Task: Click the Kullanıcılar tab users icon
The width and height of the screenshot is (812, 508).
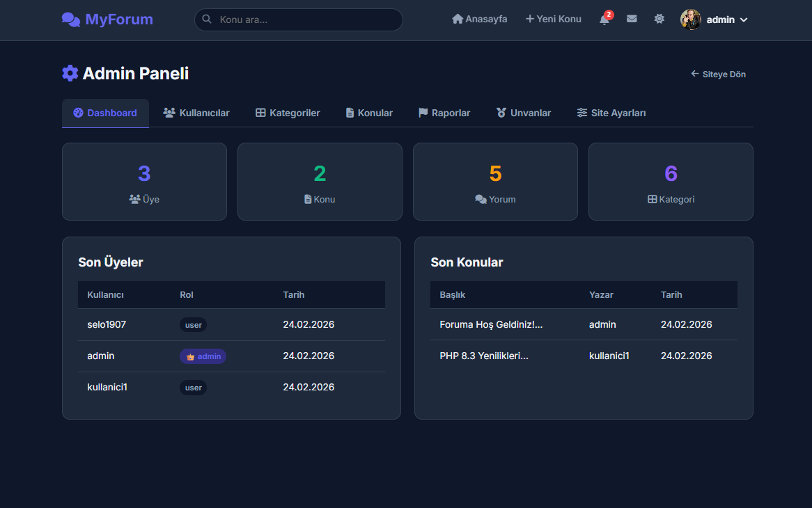Action: pyautogui.click(x=169, y=113)
